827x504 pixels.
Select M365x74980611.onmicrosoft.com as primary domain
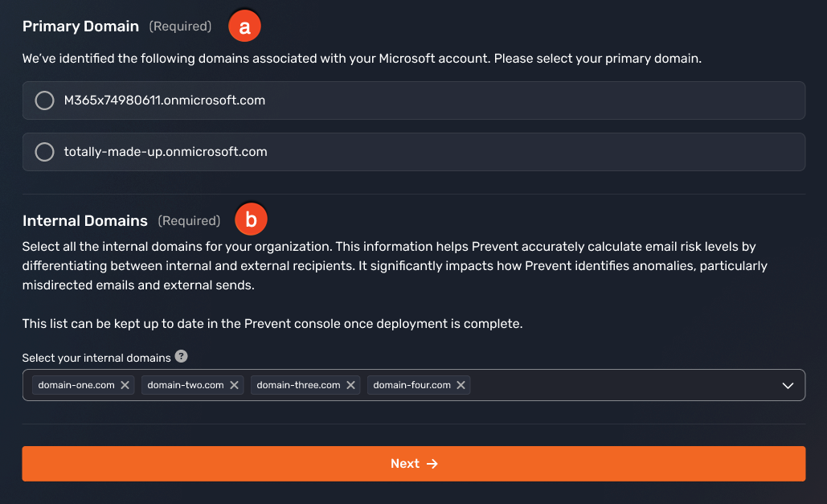coord(44,100)
